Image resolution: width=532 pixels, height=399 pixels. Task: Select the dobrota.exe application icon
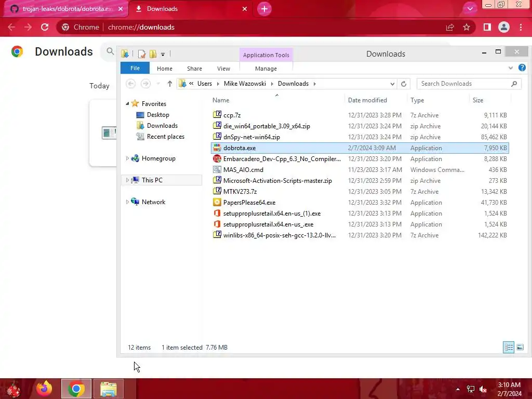[217, 148]
